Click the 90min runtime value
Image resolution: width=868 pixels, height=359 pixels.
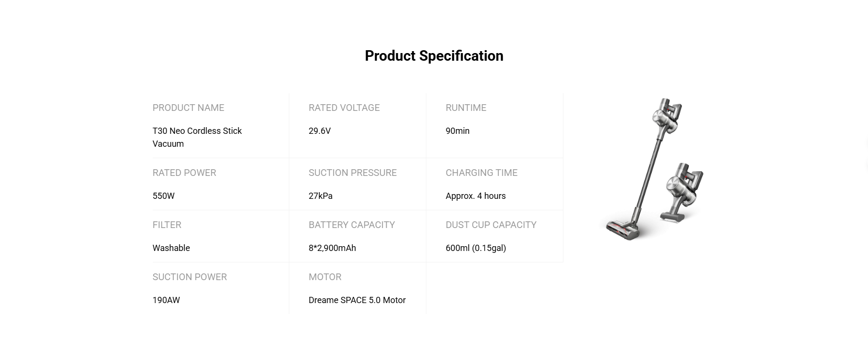[457, 131]
